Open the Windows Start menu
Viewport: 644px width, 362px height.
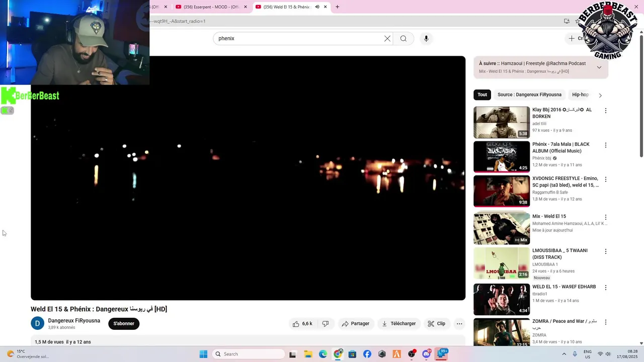click(x=203, y=354)
